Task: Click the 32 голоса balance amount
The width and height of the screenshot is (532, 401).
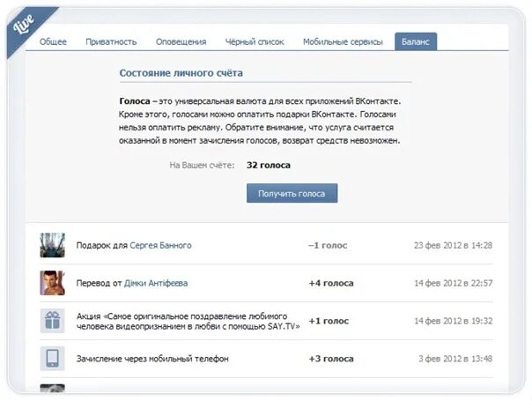Action: pyautogui.click(x=269, y=166)
